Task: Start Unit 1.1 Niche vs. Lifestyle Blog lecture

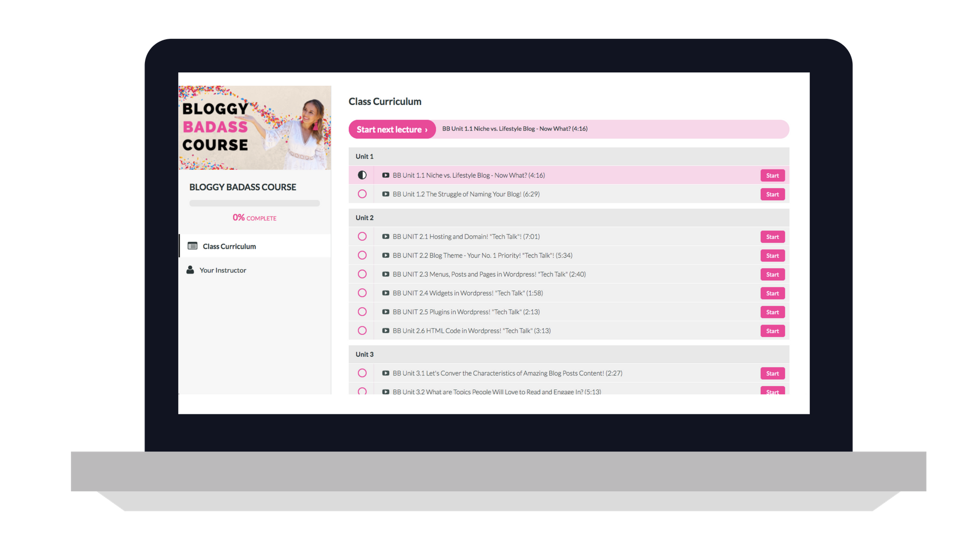Action: pyautogui.click(x=772, y=176)
